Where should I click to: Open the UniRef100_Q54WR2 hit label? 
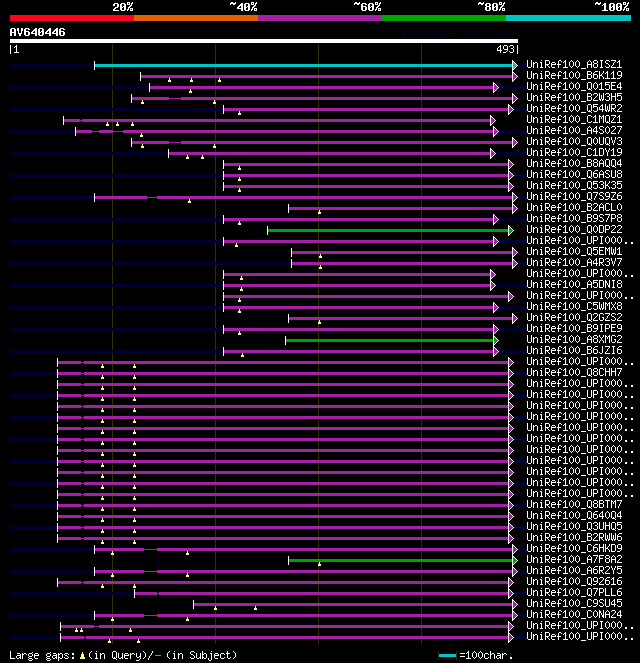point(574,108)
